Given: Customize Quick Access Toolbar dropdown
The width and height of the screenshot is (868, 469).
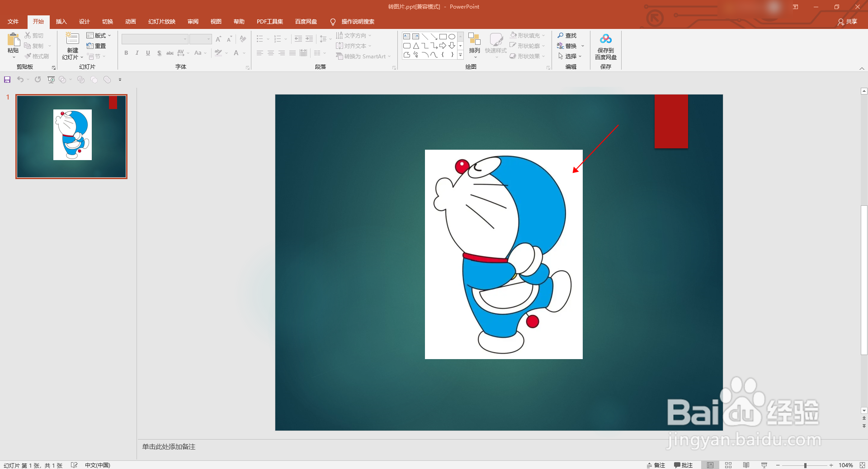Looking at the screenshot, I should [120, 80].
